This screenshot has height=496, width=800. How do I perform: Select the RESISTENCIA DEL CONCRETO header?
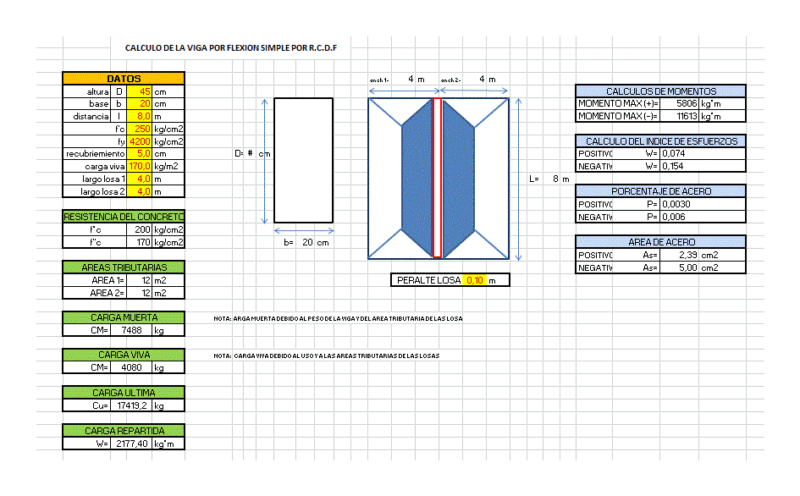point(123,216)
